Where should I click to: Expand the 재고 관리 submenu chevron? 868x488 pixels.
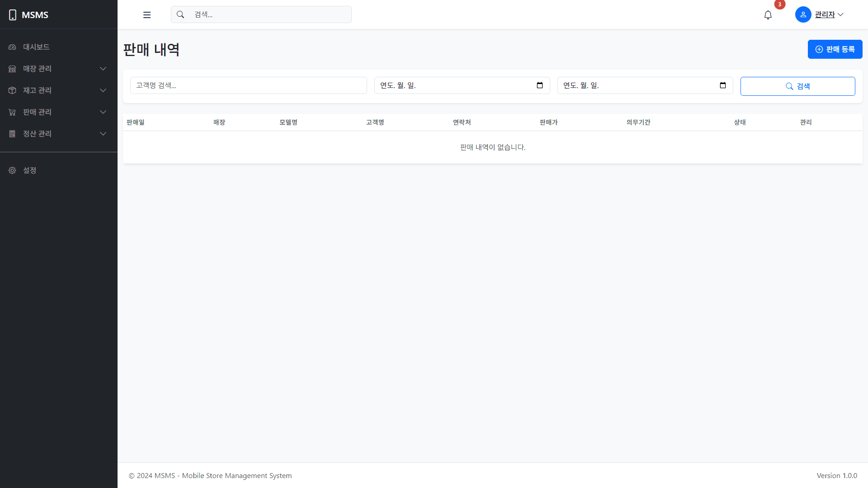103,90
